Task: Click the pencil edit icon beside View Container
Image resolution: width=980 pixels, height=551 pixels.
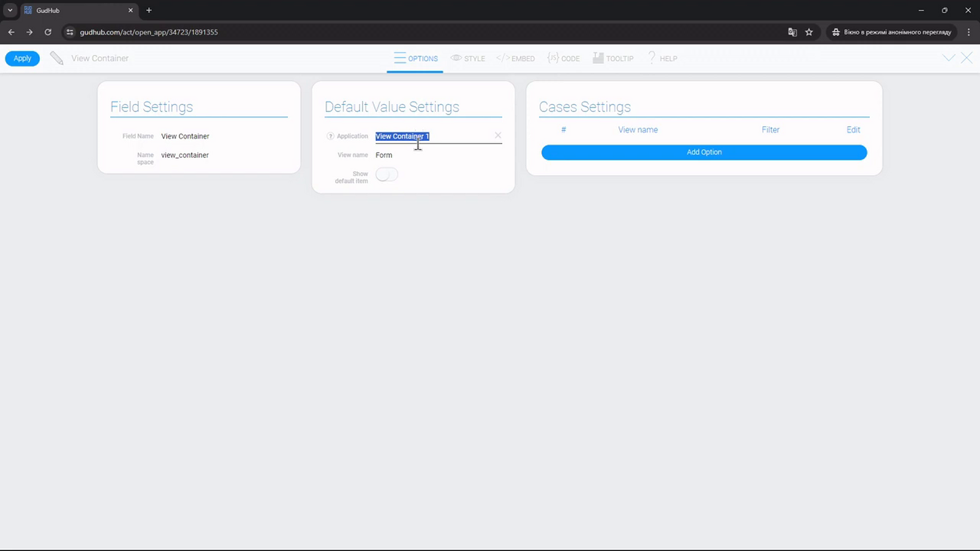Action: 56,58
